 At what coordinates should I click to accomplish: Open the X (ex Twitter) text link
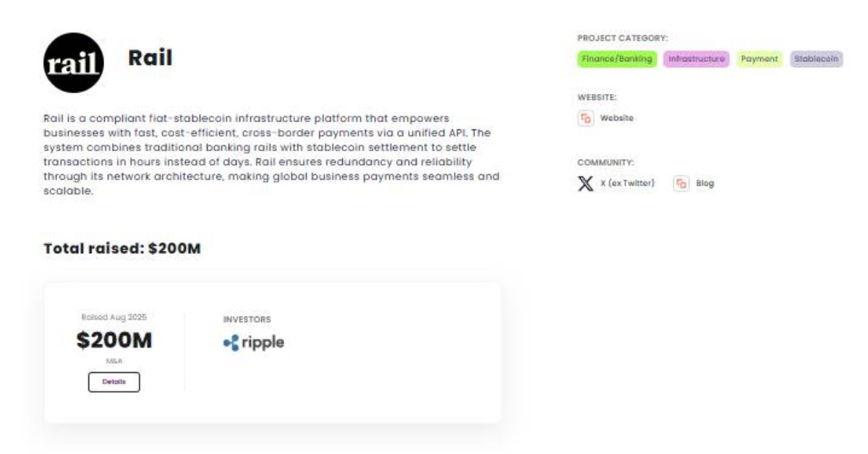627,184
